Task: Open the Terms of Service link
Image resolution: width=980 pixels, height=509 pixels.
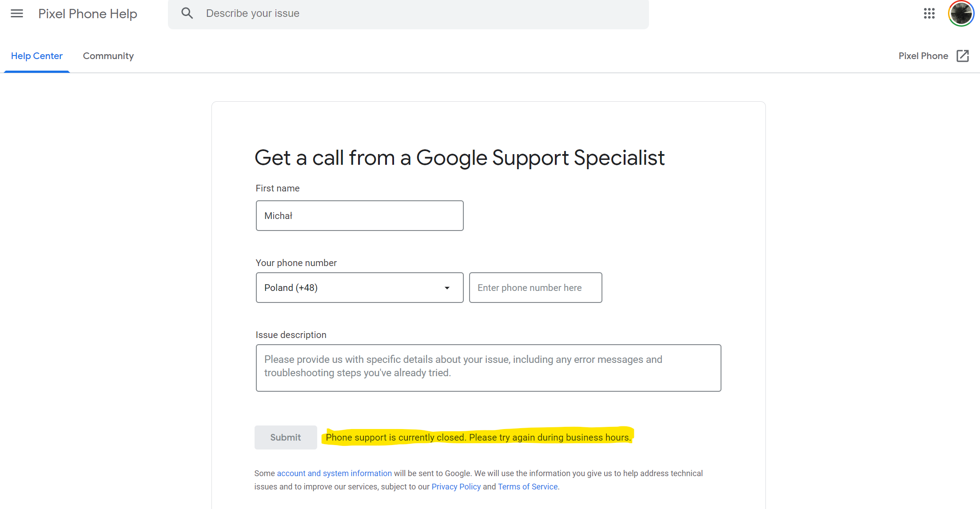Action: pyautogui.click(x=527, y=487)
